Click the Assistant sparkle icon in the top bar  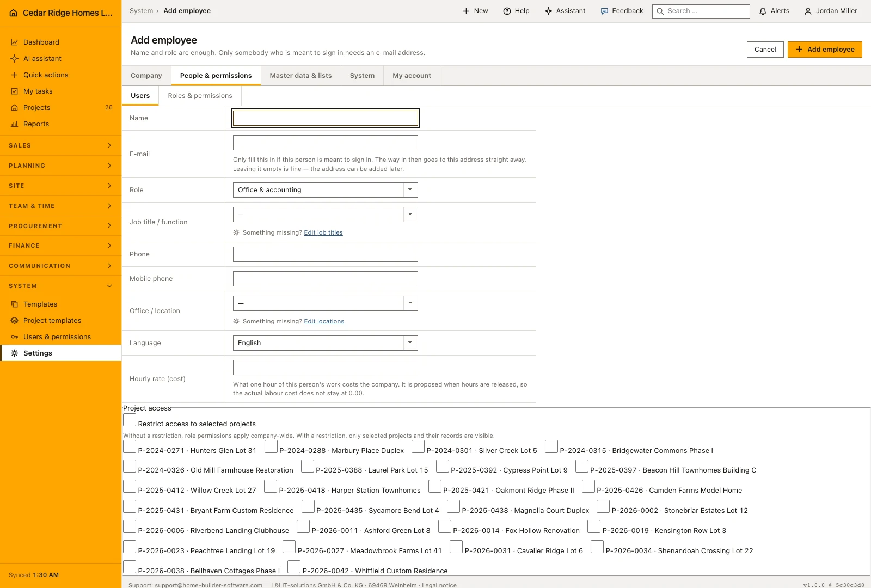click(x=548, y=11)
